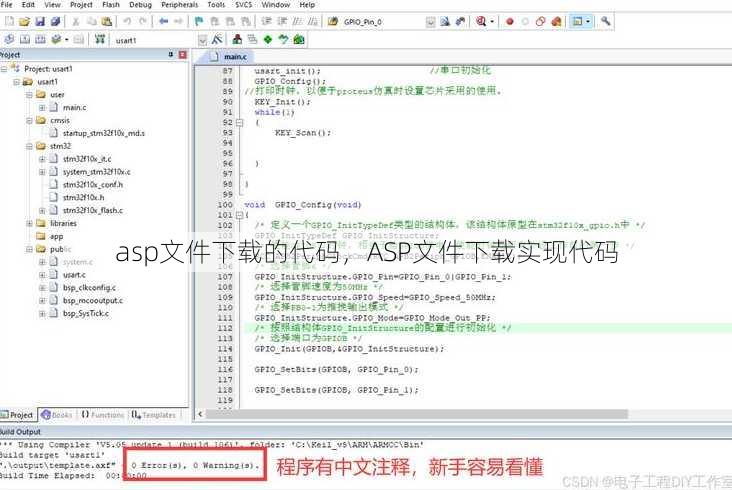Open the Pack Installer icon

(x=299, y=40)
